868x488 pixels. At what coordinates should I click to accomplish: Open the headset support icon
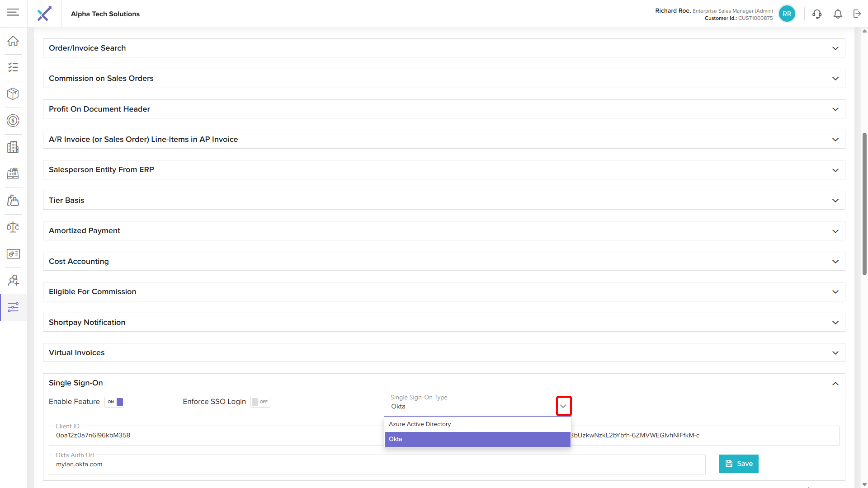point(816,14)
